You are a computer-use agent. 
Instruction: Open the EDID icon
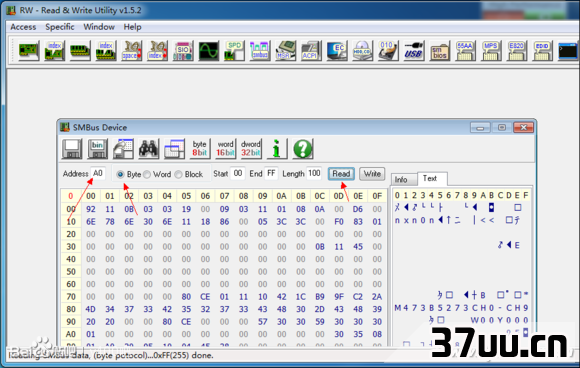pos(542,51)
